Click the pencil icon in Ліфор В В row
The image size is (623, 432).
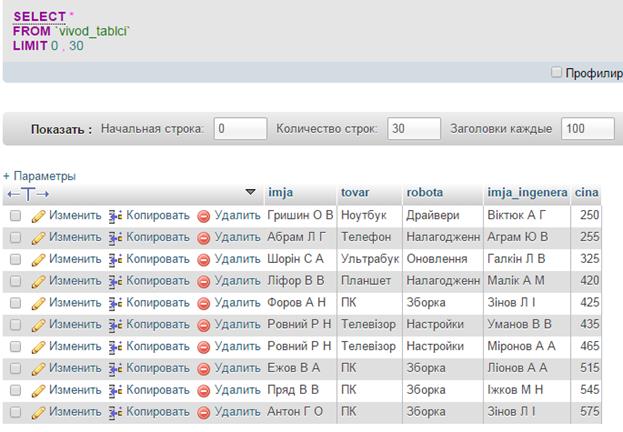[38, 282]
